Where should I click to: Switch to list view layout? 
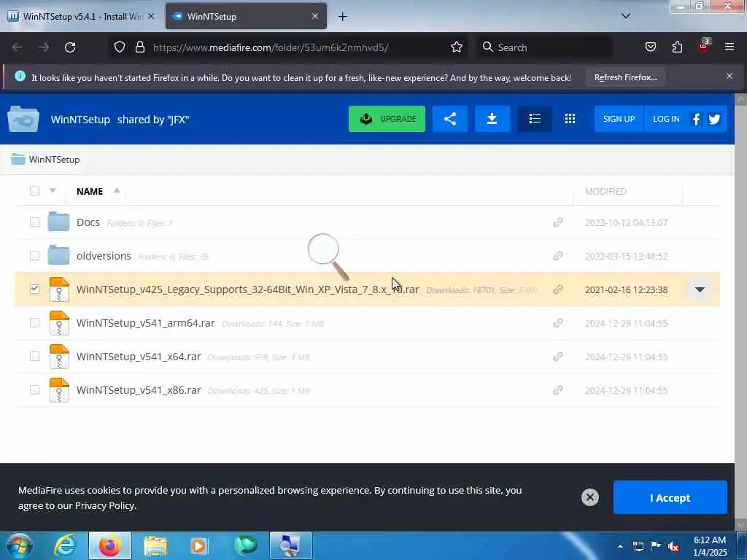click(535, 119)
